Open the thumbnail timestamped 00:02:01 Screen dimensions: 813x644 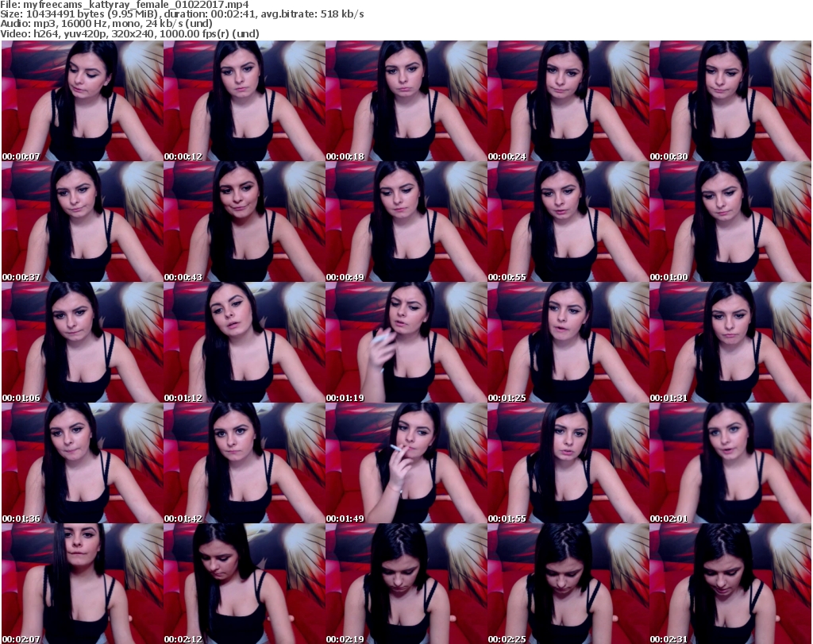click(x=730, y=463)
